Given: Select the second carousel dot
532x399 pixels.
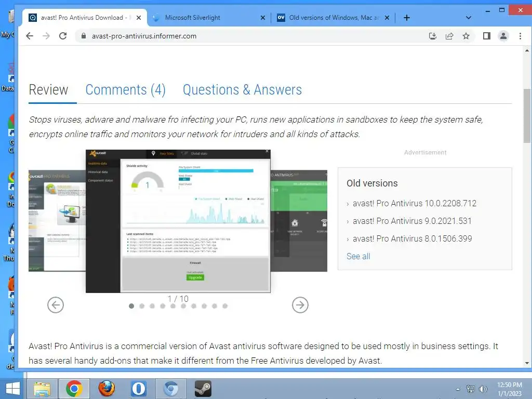Looking at the screenshot, I should (142, 306).
